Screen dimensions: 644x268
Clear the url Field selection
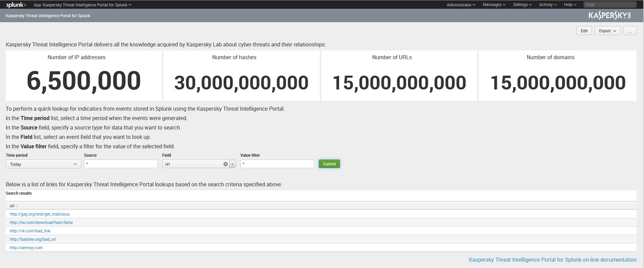225,164
